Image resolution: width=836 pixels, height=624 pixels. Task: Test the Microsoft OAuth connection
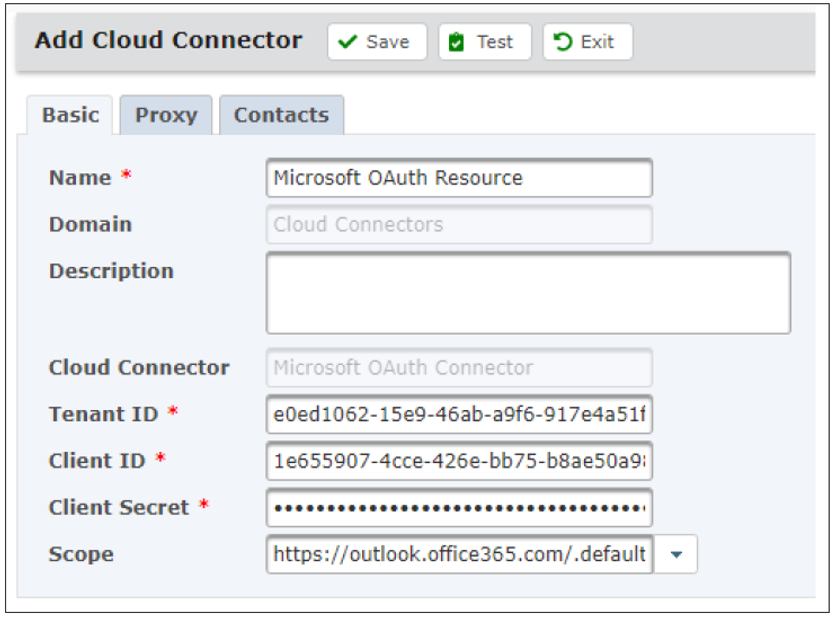coord(484,41)
